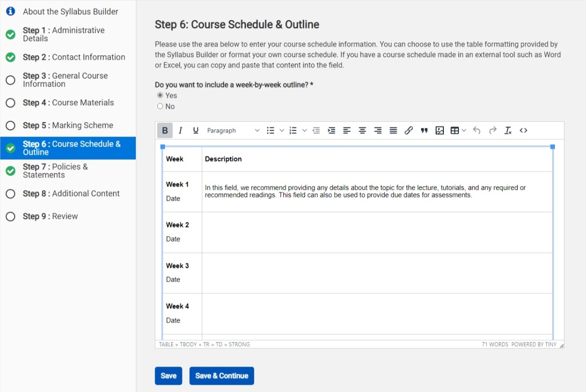
Task: Toggle bold formatting in the editor
Action: [165, 130]
